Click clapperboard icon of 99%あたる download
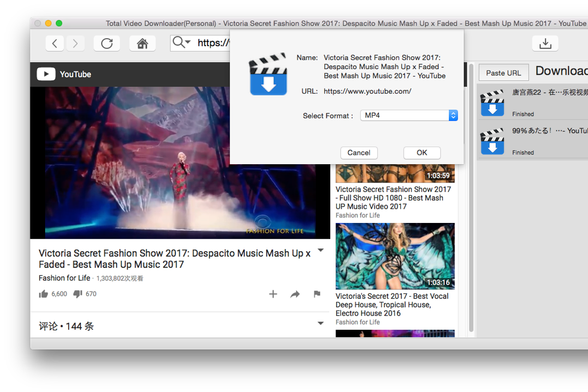The height and width of the screenshot is (392, 588). pyautogui.click(x=492, y=142)
